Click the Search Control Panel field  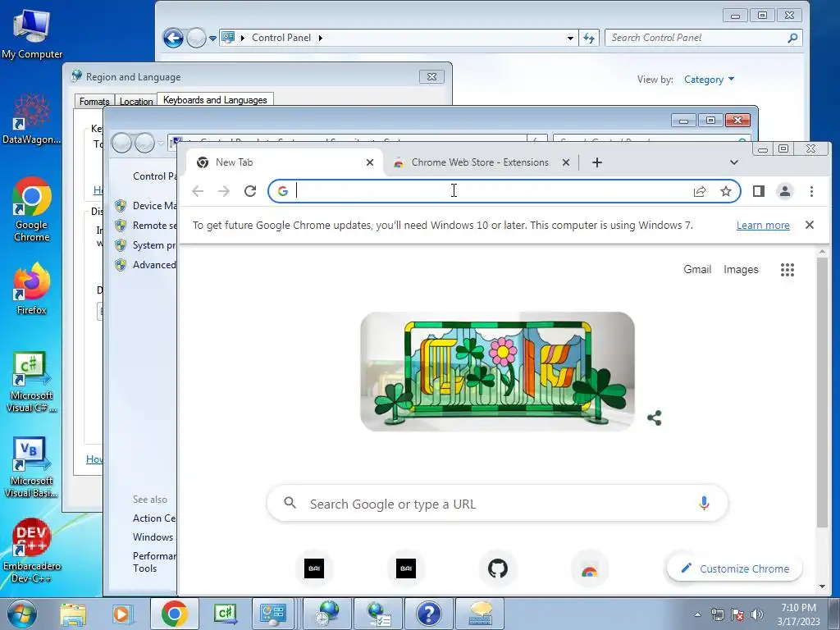(703, 38)
